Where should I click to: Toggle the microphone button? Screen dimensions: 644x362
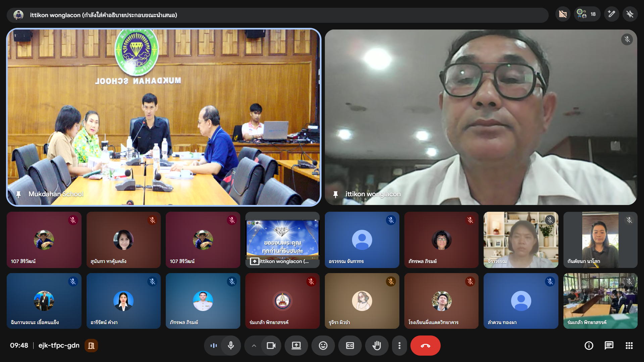(231, 346)
